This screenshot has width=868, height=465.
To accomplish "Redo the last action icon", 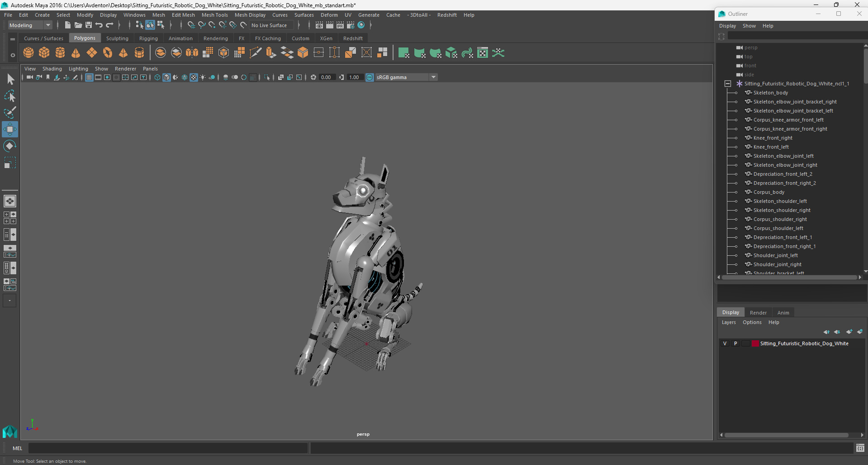I will pyautogui.click(x=109, y=25).
